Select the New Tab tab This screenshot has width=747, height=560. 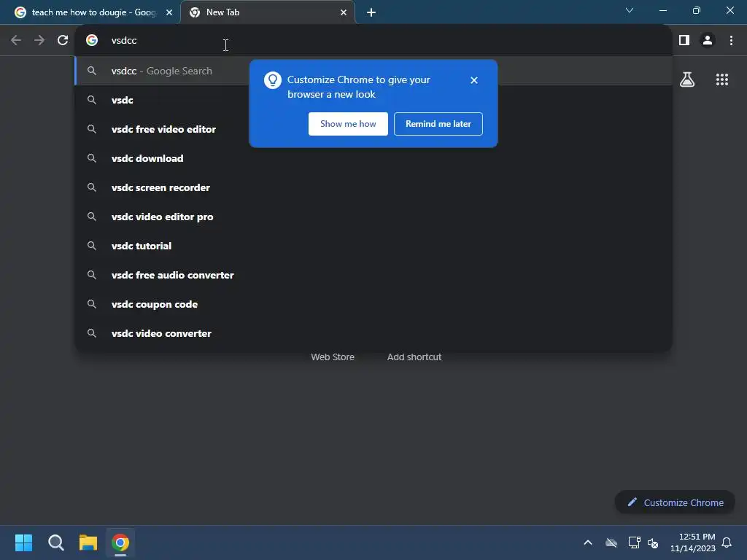[268, 12]
